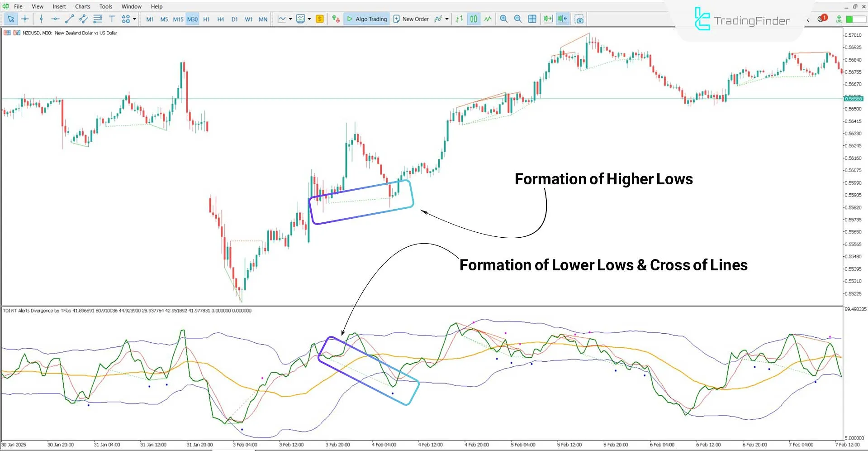Select the Horizontal Line drawing tool
The image size is (868, 451).
(55, 19)
